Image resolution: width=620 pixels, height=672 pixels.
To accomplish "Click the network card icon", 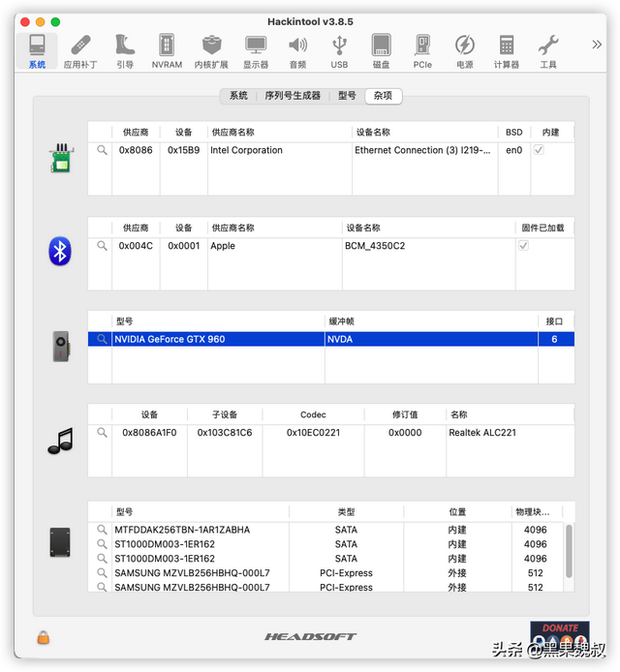I will 61,158.
